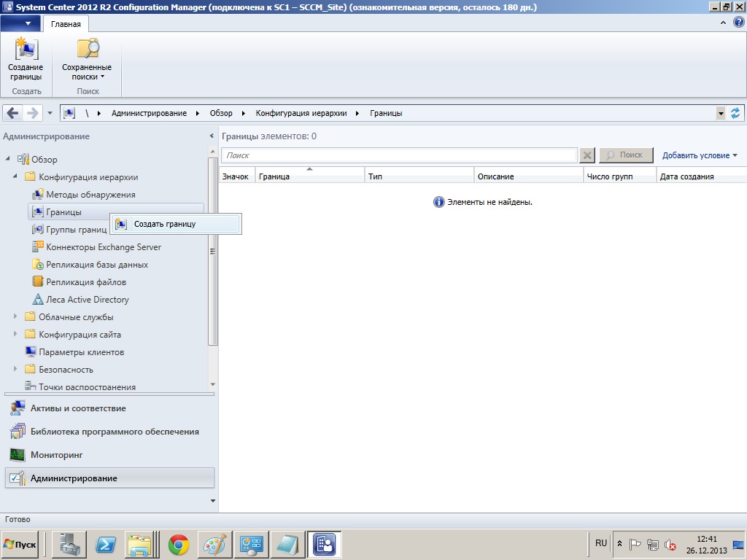Open the navigation history dropdown arrow

click(x=50, y=113)
